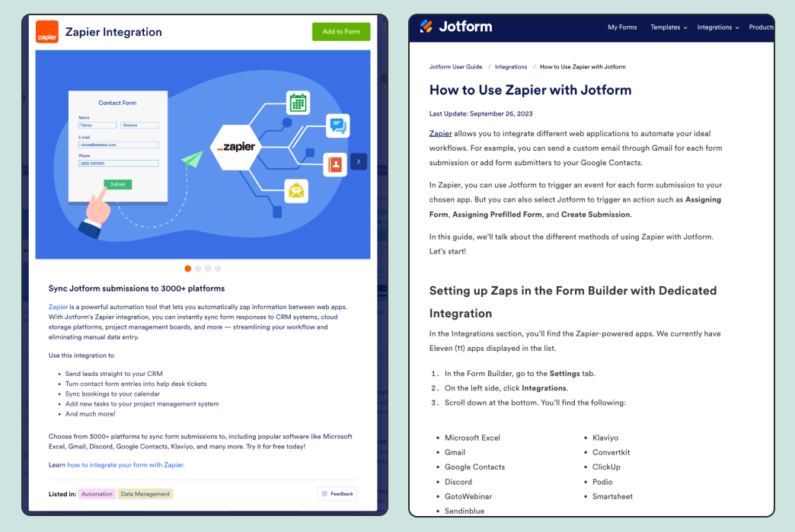Click the 'GotoWebinar' list item
This screenshot has width=795, height=532.
pyautogui.click(x=468, y=496)
